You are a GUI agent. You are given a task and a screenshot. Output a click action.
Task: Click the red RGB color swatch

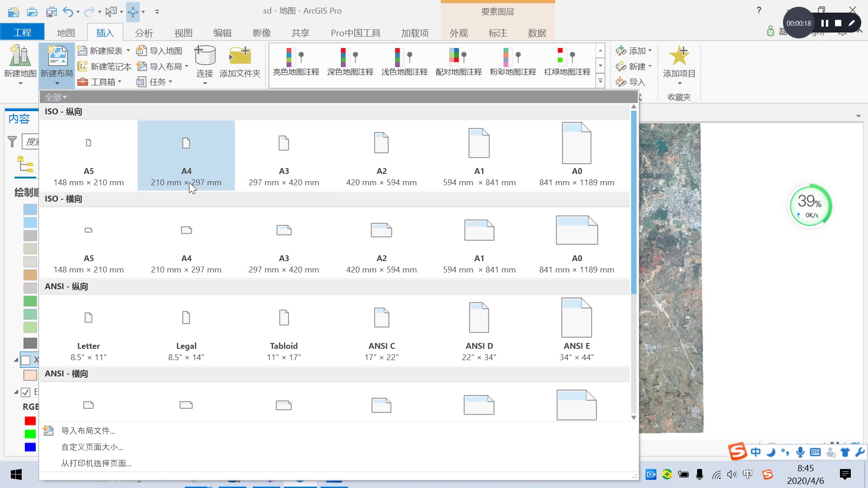30,421
